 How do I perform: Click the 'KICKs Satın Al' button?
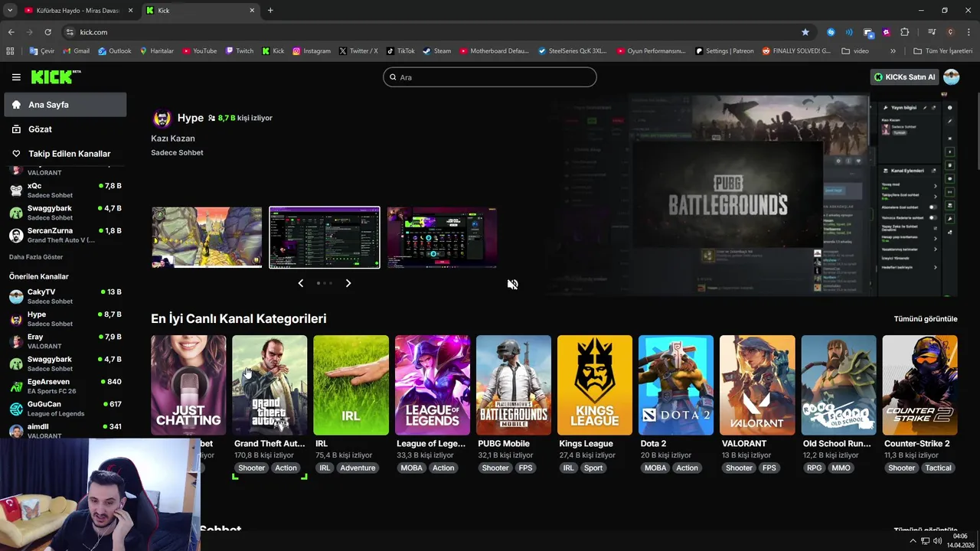tap(904, 77)
